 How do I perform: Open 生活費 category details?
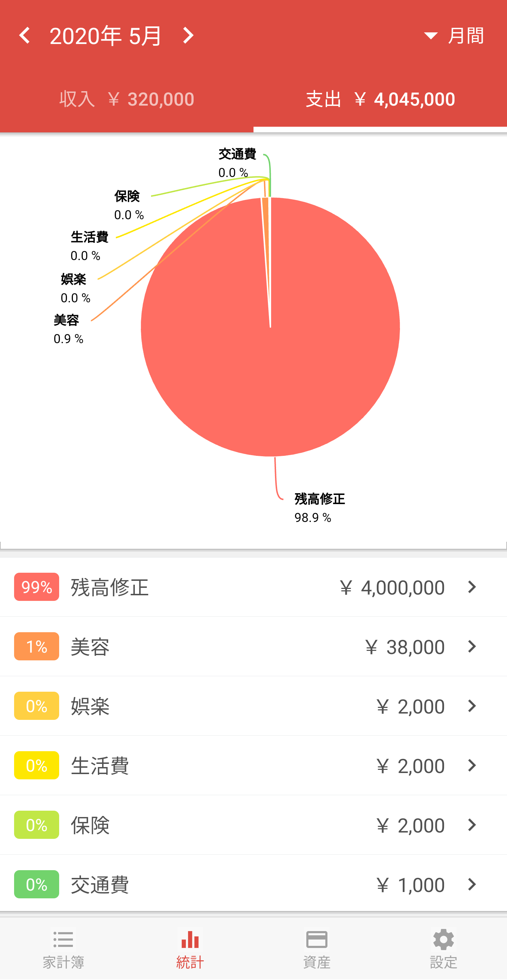click(254, 765)
